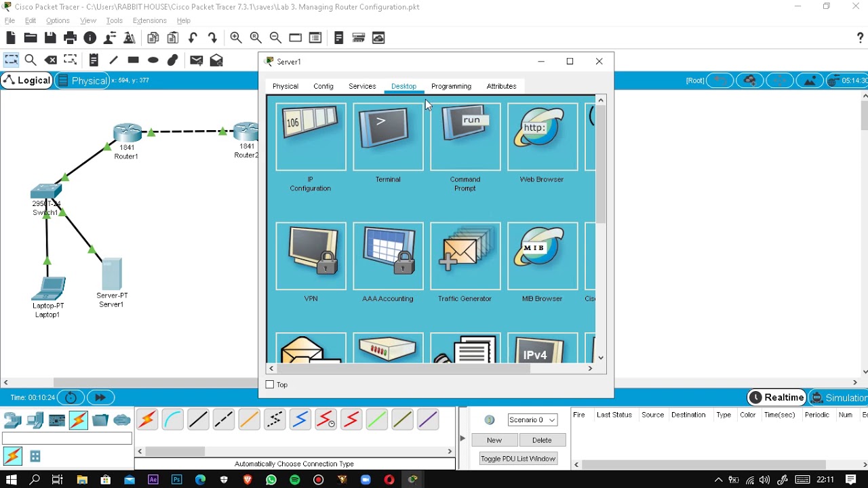Open Windows Start menu on taskbar
Screen dimensions: 868x488
[12, 480]
